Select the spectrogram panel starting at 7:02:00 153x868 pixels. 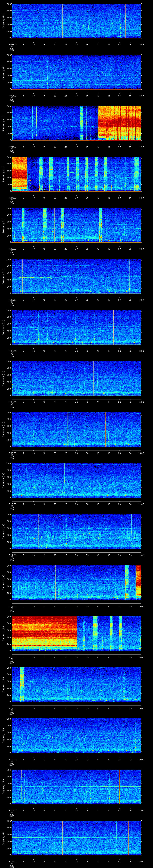click(x=76, y=72)
